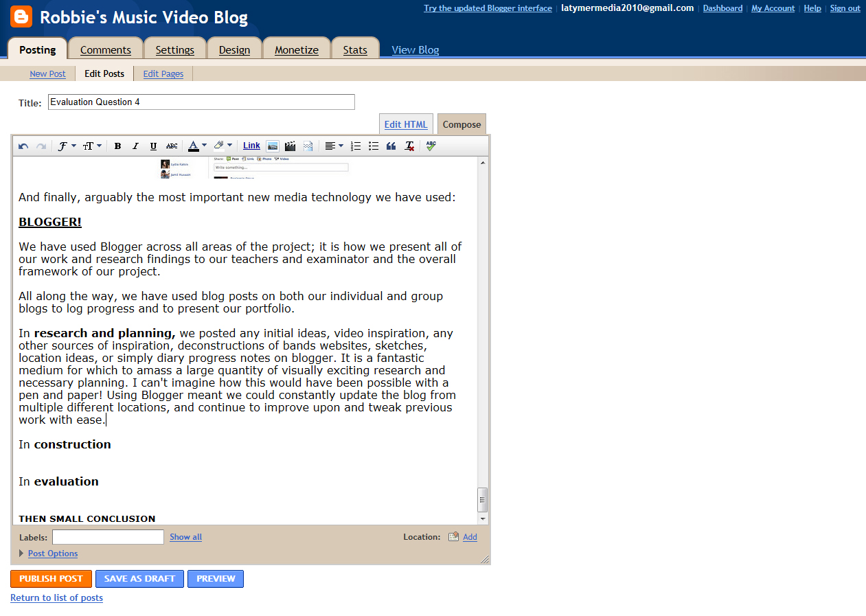Switch to the Comments tab
Screen dimensions: 866x616
point(106,49)
